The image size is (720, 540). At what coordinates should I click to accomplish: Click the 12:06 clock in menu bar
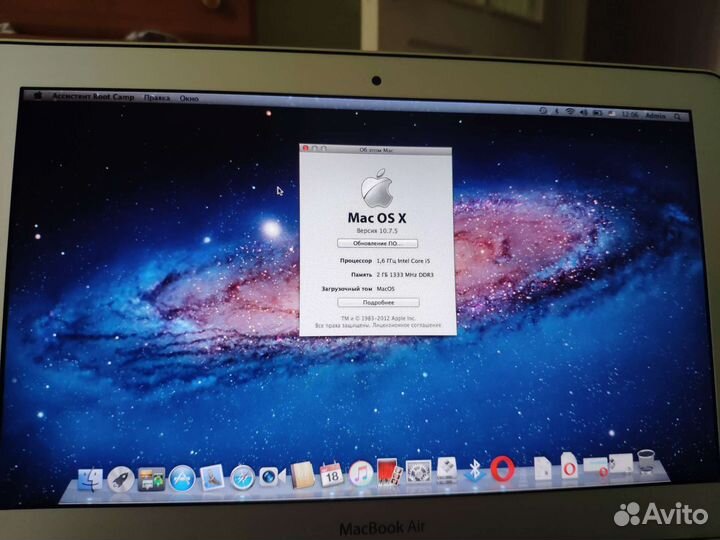[x=630, y=114]
